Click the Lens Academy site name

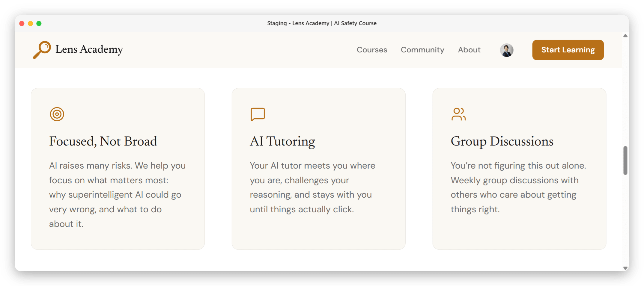[89, 49]
